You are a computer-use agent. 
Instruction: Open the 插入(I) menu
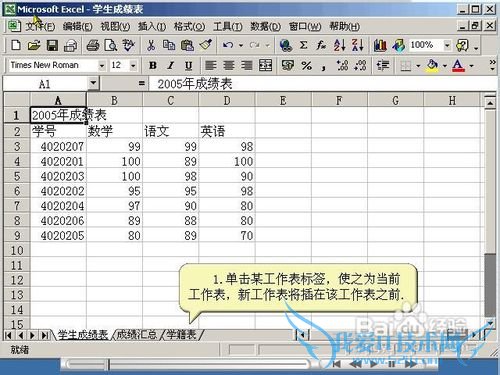point(152,26)
